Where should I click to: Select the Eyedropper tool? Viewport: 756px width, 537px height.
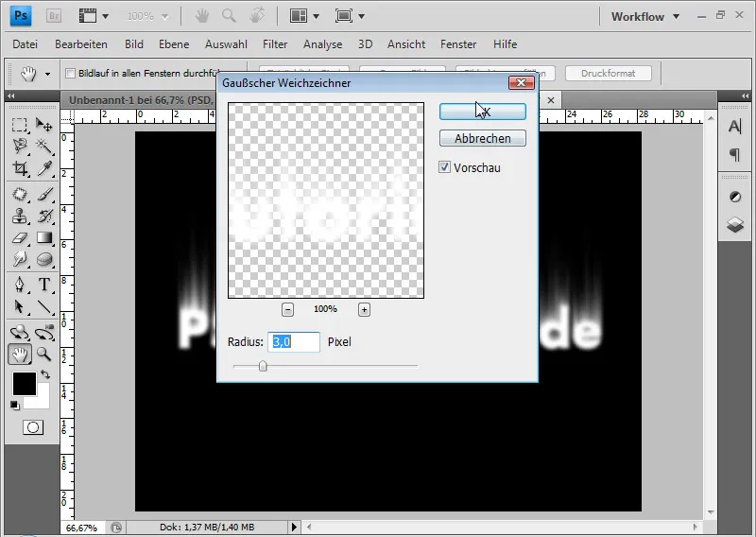pyautogui.click(x=43, y=168)
